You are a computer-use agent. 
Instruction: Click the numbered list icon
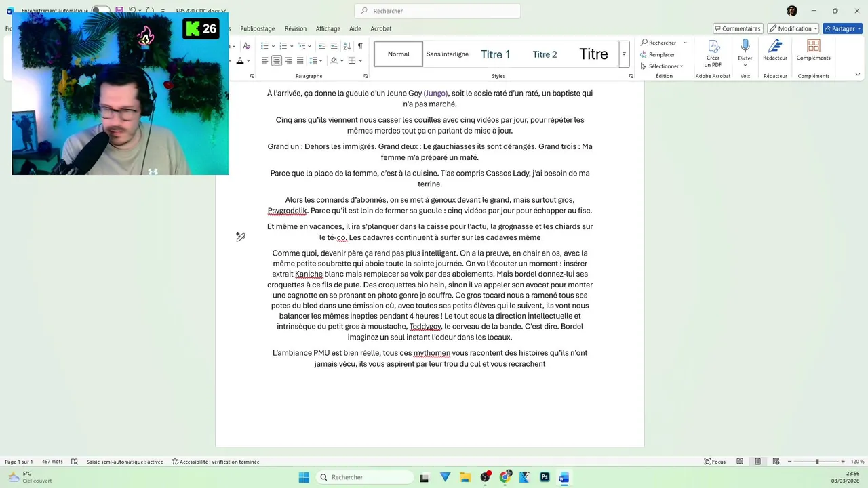click(283, 46)
